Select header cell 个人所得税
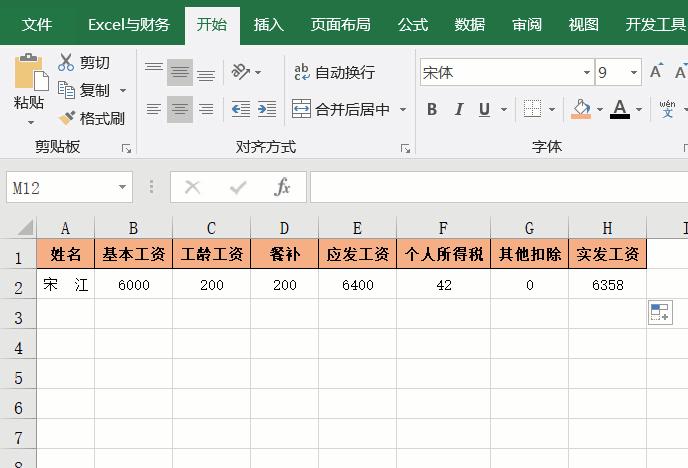The height and width of the screenshot is (468, 688). [443, 254]
